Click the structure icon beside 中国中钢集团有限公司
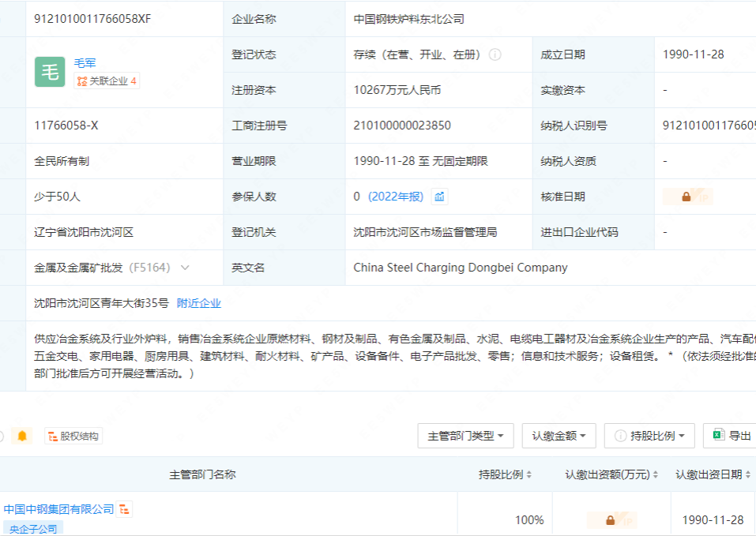 (x=125, y=509)
